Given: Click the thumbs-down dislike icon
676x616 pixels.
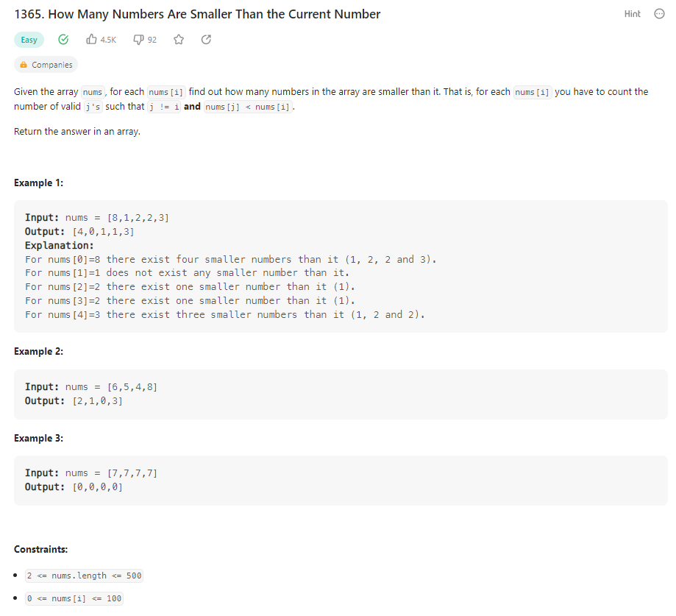Looking at the screenshot, I should click(138, 40).
